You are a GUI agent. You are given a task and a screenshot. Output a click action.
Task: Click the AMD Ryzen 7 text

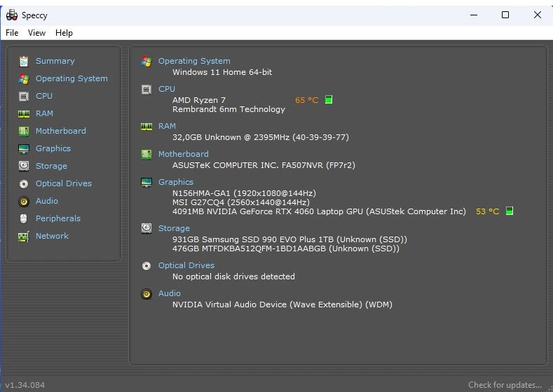pos(199,100)
